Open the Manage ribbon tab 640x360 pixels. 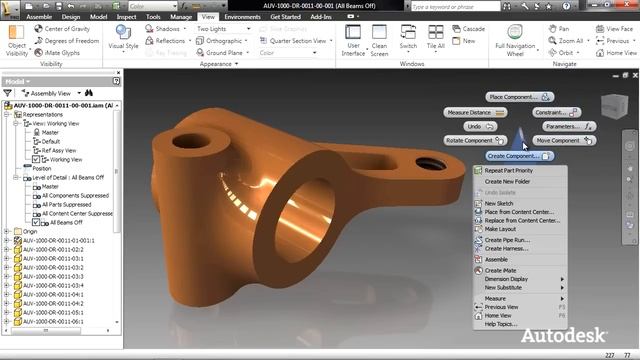pos(181,17)
